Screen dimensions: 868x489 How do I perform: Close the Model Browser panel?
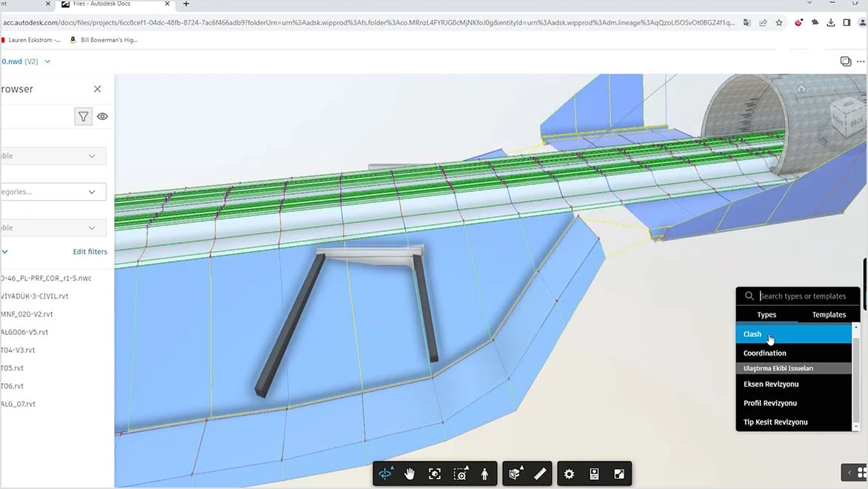pos(97,88)
